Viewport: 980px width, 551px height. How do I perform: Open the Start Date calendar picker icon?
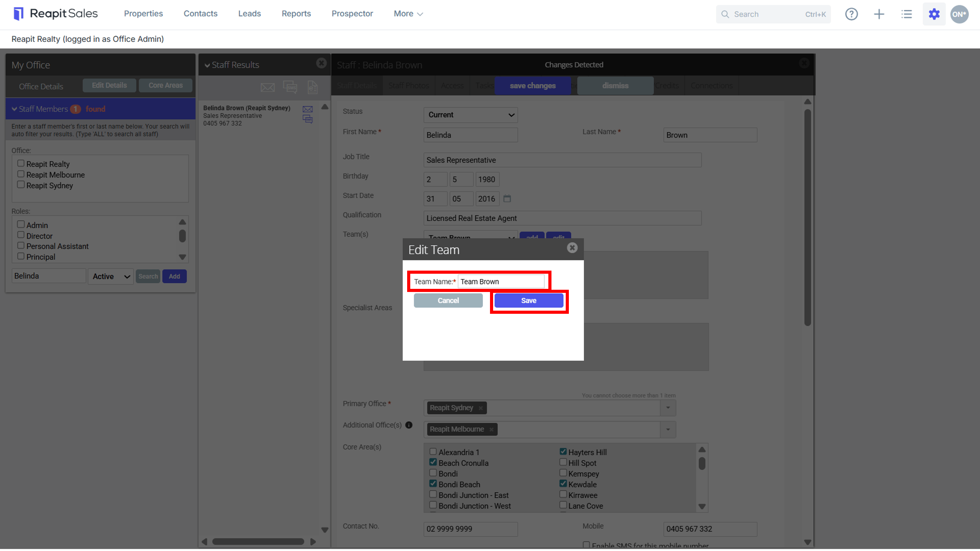tap(507, 199)
